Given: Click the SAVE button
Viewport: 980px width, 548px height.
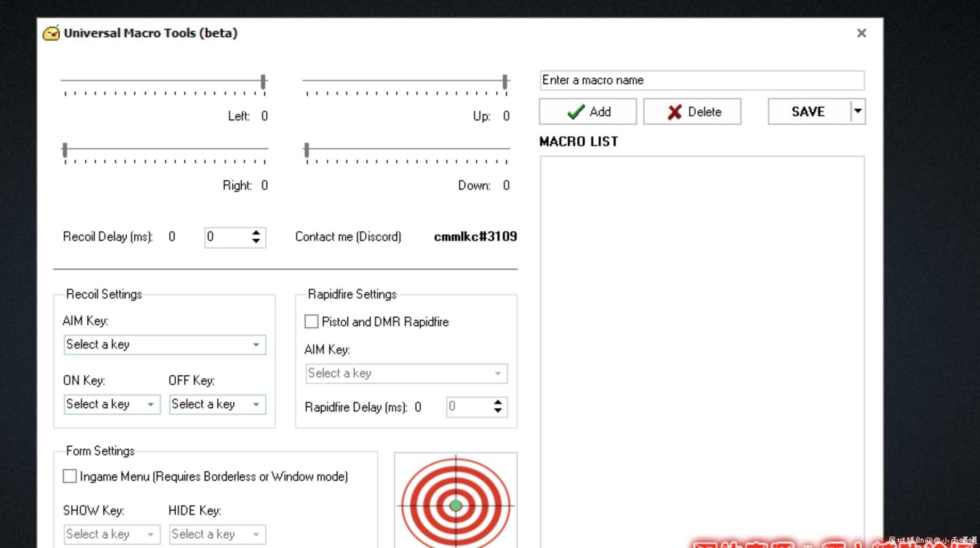Looking at the screenshot, I should point(808,111).
